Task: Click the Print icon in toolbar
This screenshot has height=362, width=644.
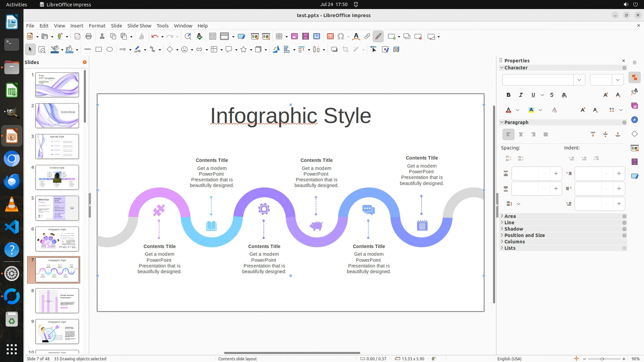Action: 89,37
